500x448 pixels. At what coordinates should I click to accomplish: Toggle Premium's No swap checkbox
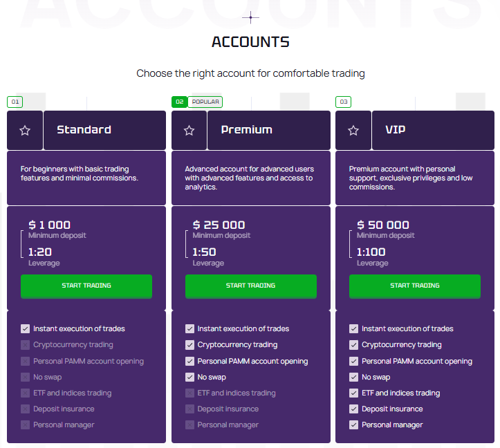click(190, 377)
